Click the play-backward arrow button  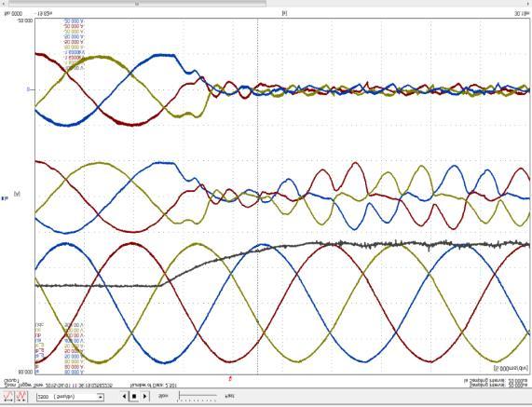(124, 396)
